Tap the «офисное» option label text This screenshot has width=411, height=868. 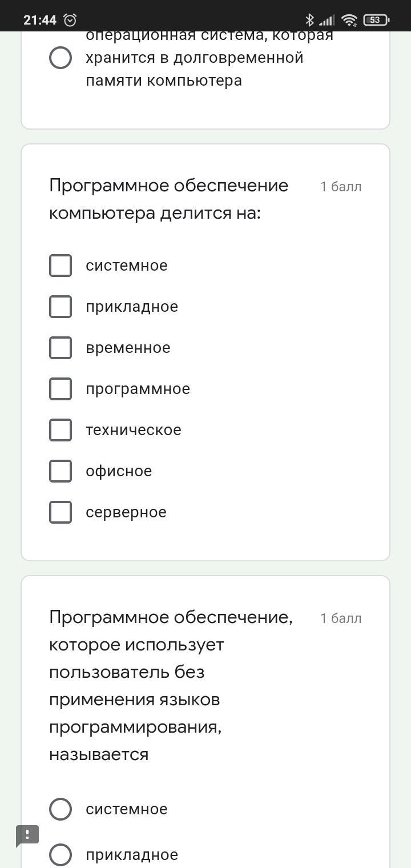point(119,471)
